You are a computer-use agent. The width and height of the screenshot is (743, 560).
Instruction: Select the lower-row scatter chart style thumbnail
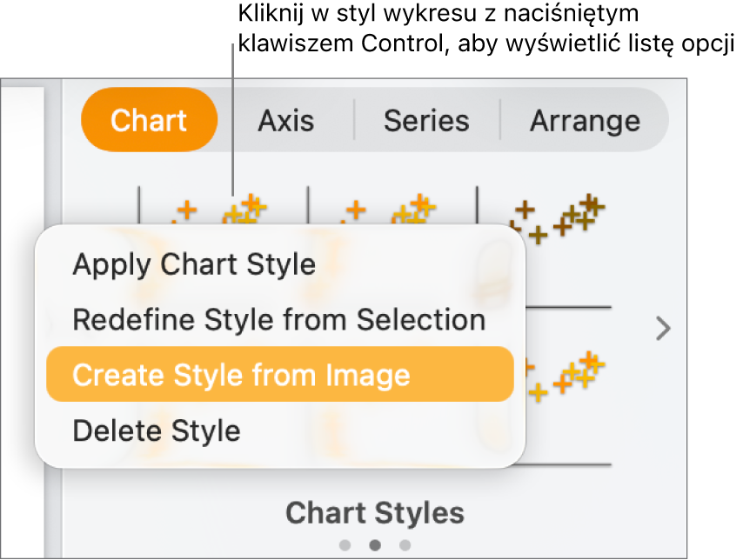tap(567, 376)
